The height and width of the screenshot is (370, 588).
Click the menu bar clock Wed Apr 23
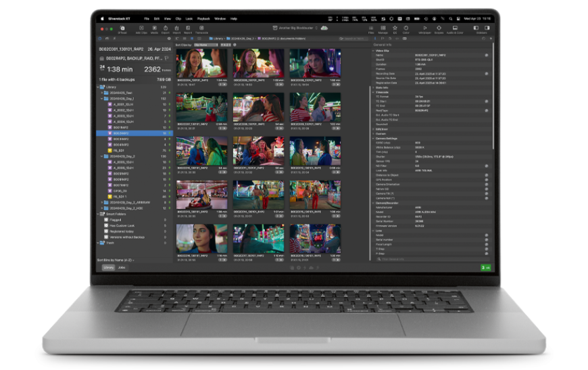coord(477,19)
